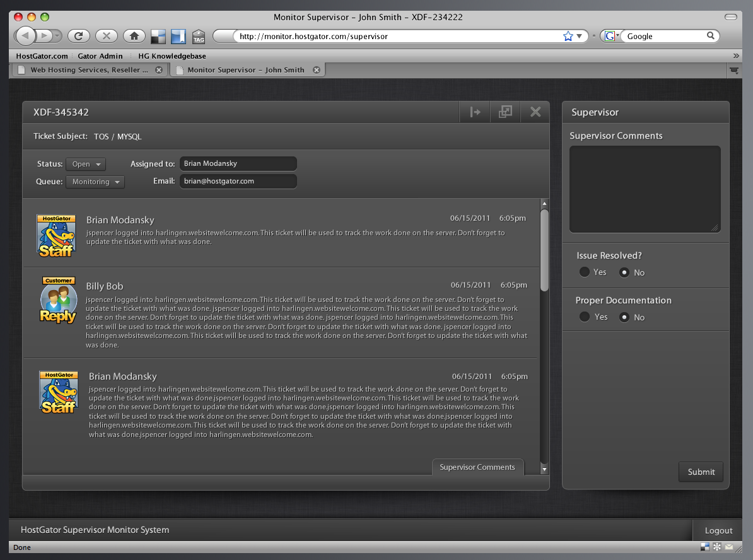
Task: Click the ticket ID XDF-345342 heading
Action: [x=61, y=112]
